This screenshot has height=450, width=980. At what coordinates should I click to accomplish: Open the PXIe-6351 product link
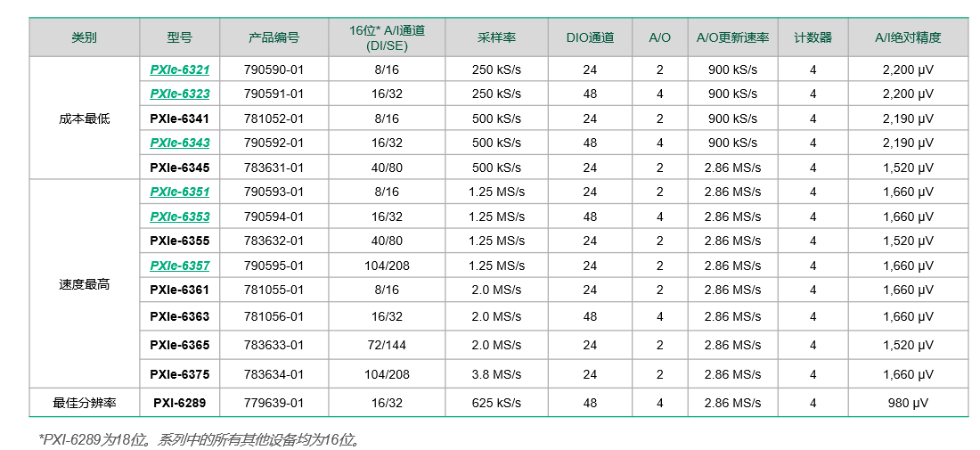pyautogui.click(x=179, y=192)
